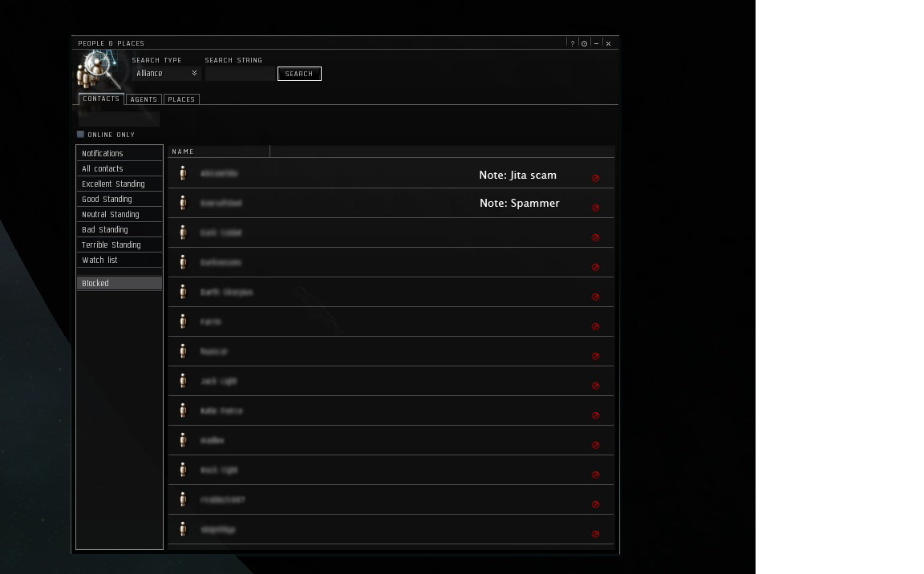Click the pin window circle icon

click(584, 43)
